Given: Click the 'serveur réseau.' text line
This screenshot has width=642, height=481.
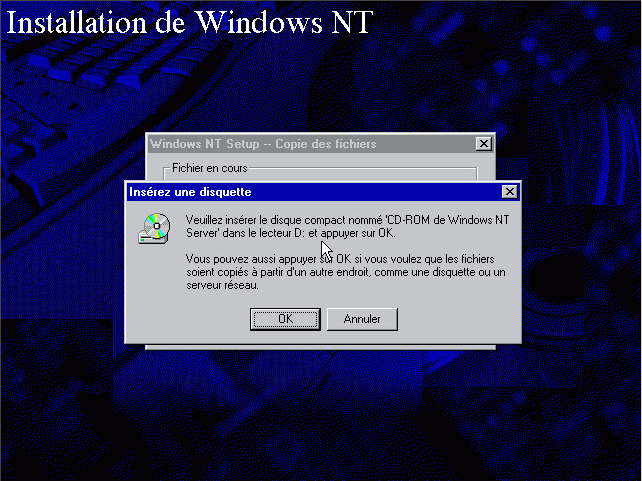Looking at the screenshot, I should (222, 285).
